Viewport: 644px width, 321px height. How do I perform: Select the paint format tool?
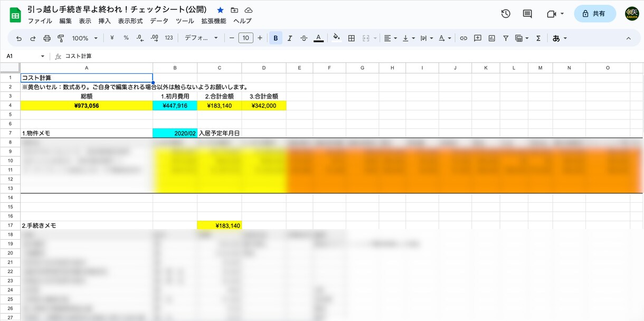[x=60, y=38]
